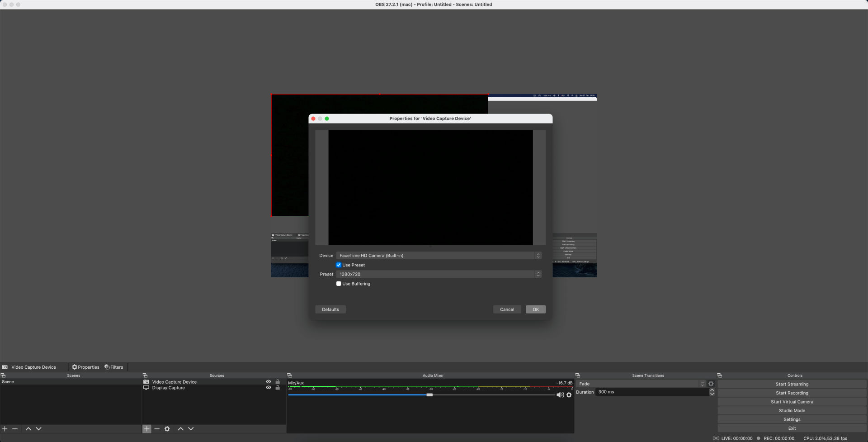Open Filters for the selected source
The image size is (868, 442).
[x=114, y=367]
